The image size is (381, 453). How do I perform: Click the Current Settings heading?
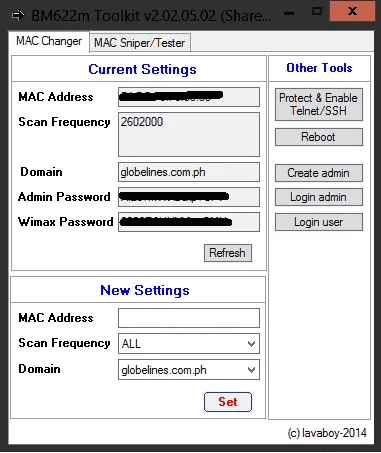click(x=142, y=69)
